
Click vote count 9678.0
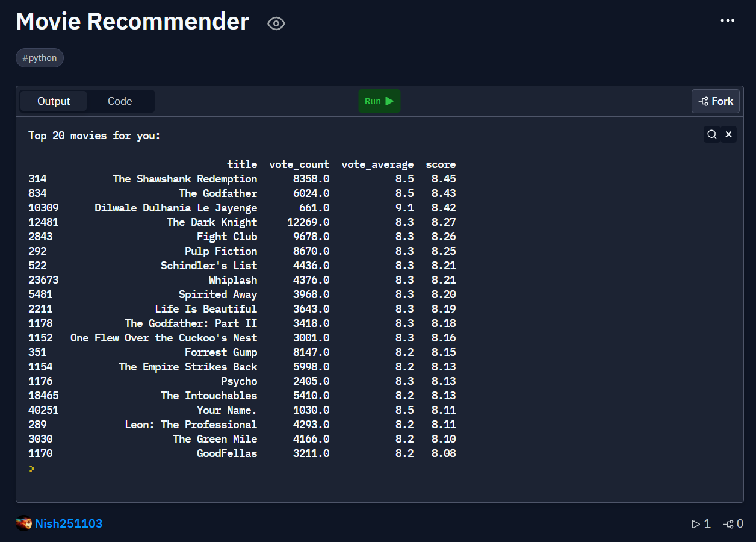point(311,237)
